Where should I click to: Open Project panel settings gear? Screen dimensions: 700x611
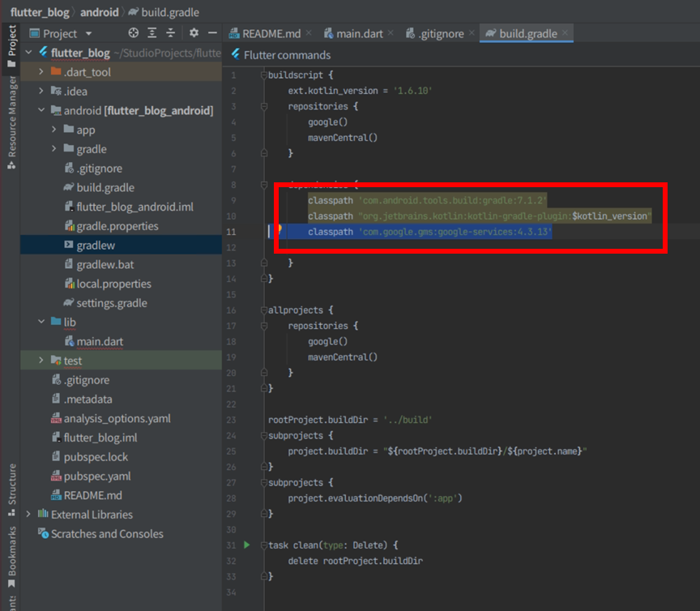coord(194,33)
